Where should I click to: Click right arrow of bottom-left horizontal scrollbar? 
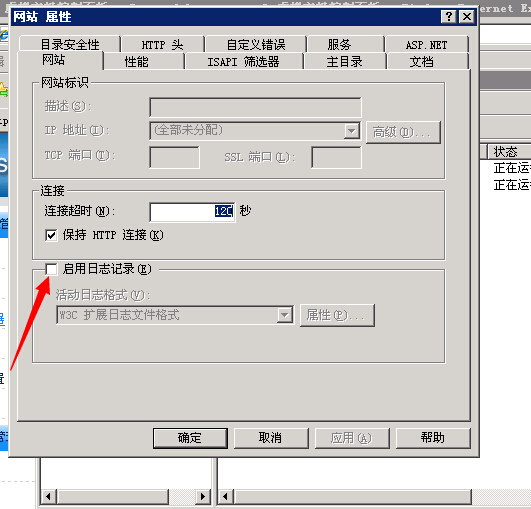click(203, 496)
